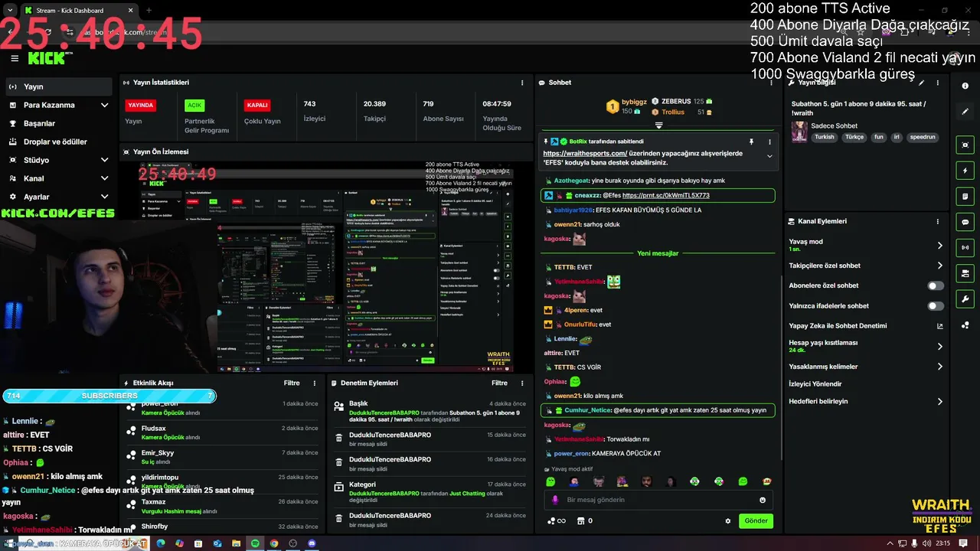The image size is (980, 551).
Task: Unpin the BotRix pinned message
Action: tap(751, 142)
